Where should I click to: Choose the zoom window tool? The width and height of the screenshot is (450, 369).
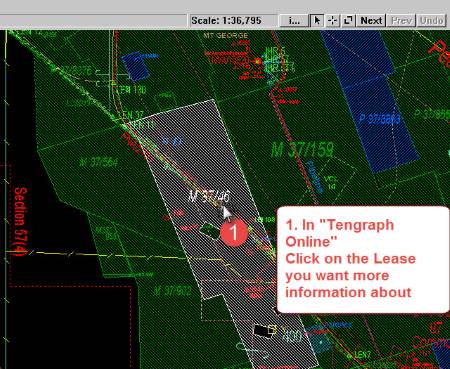pyautogui.click(x=348, y=21)
